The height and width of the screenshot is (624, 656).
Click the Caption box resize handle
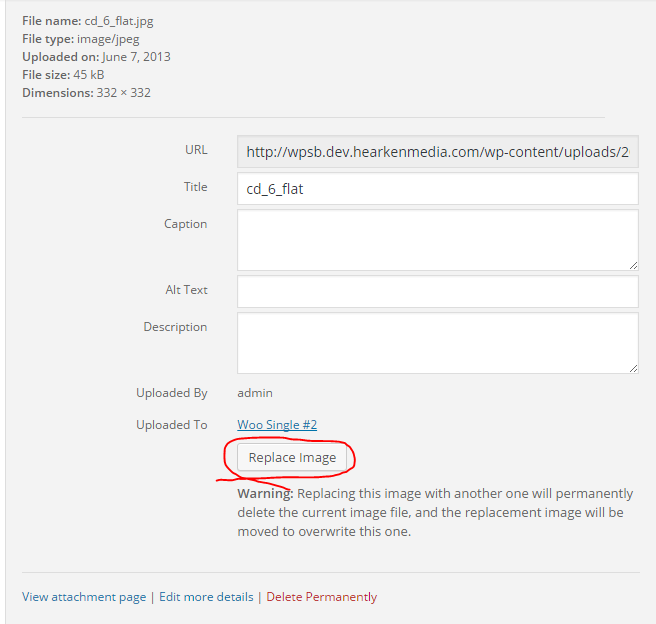633,265
